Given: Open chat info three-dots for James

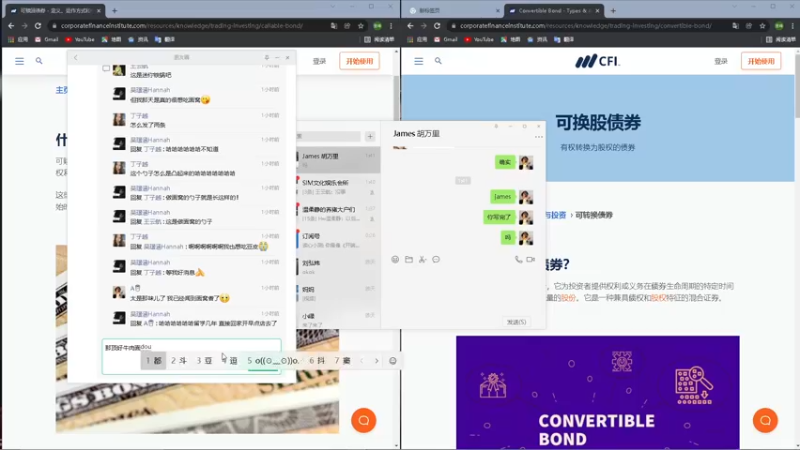Looking at the screenshot, I should pyautogui.click(x=539, y=137).
